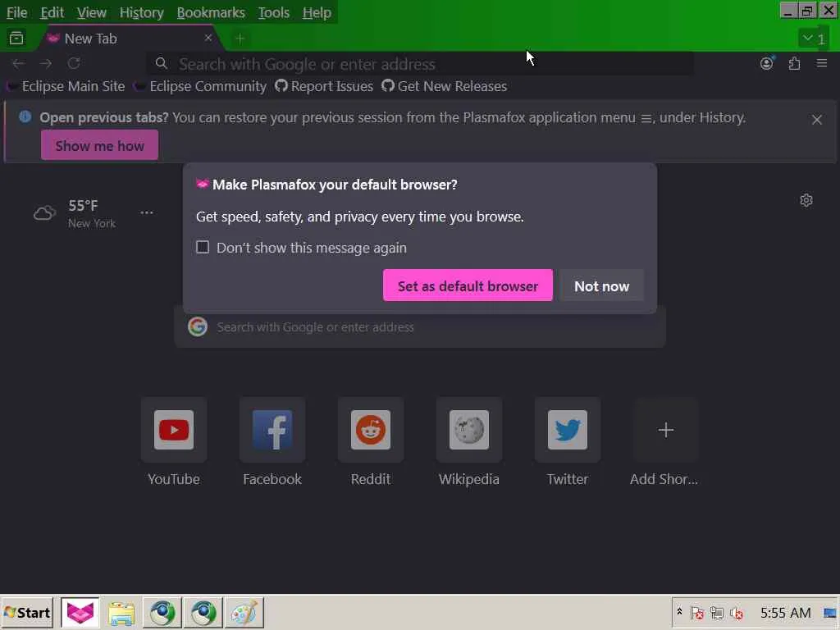Open the History menu
Screen dimensions: 840x630
point(141,12)
